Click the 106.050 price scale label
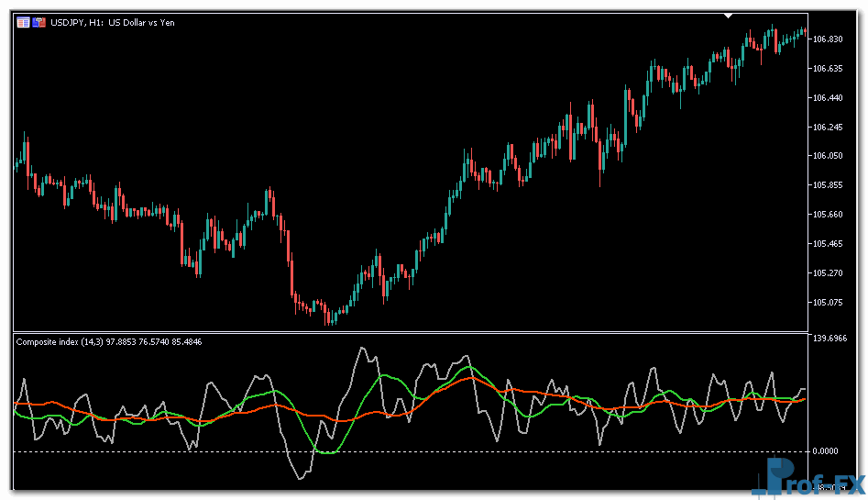The image size is (868, 500). tap(828, 156)
